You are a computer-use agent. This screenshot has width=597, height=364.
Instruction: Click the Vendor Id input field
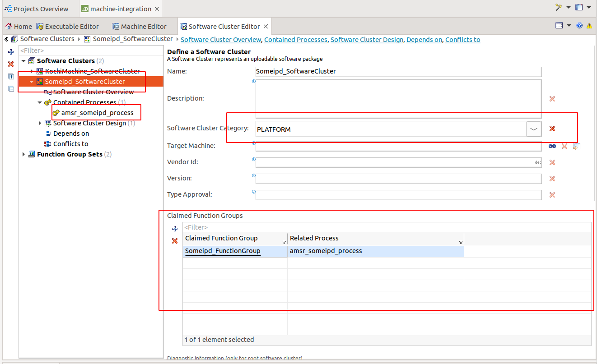398,162
